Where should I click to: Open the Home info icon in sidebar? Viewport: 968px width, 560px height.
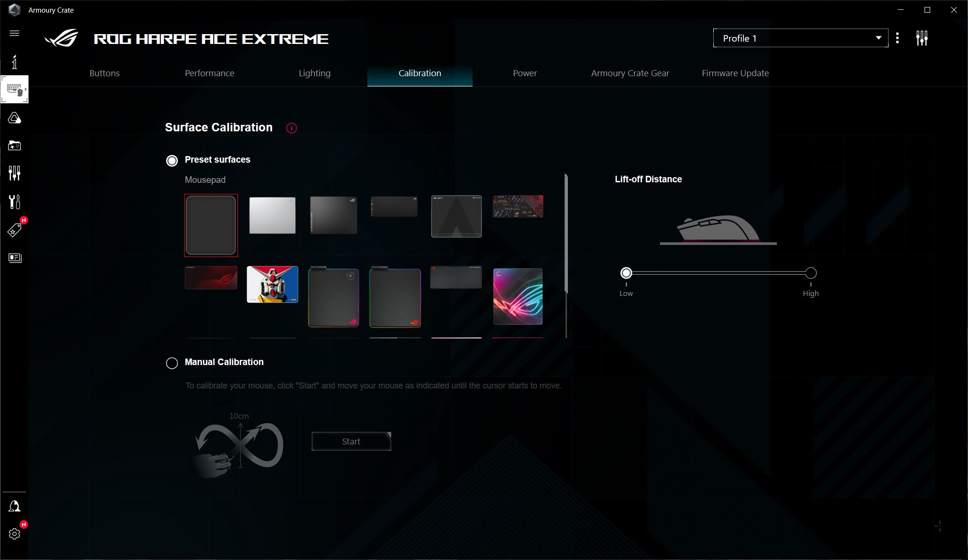[14, 62]
